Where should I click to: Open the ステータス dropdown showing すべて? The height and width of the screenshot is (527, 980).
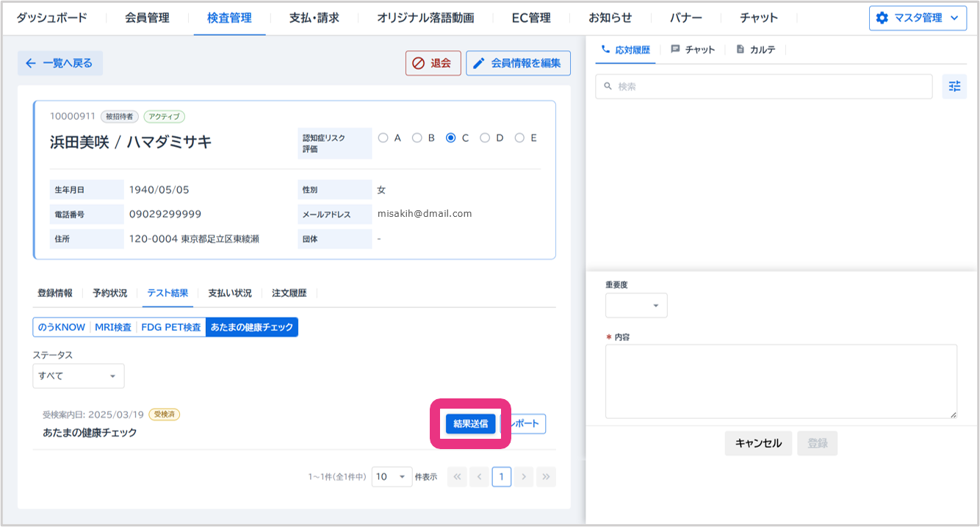(78, 376)
